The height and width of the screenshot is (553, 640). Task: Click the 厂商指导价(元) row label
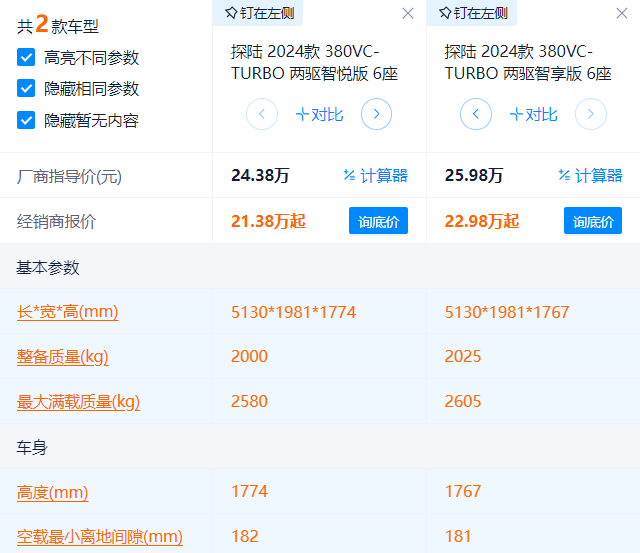click(69, 177)
